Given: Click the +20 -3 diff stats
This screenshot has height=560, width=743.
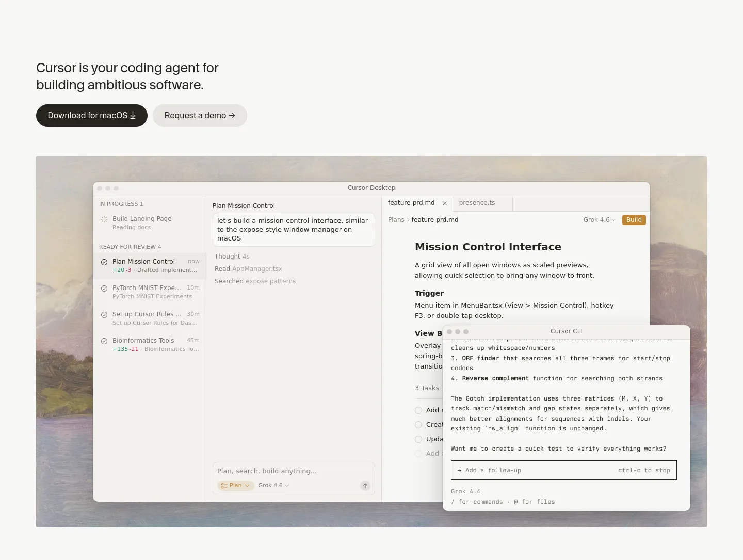Looking at the screenshot, I should 122,270.
